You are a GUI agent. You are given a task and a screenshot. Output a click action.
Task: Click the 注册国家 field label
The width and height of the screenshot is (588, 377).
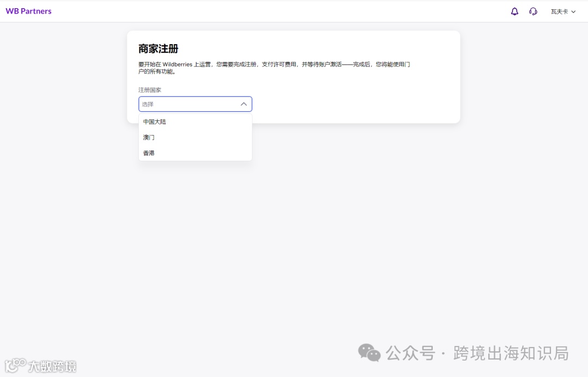pyautogui.click(x=150, y=90)
